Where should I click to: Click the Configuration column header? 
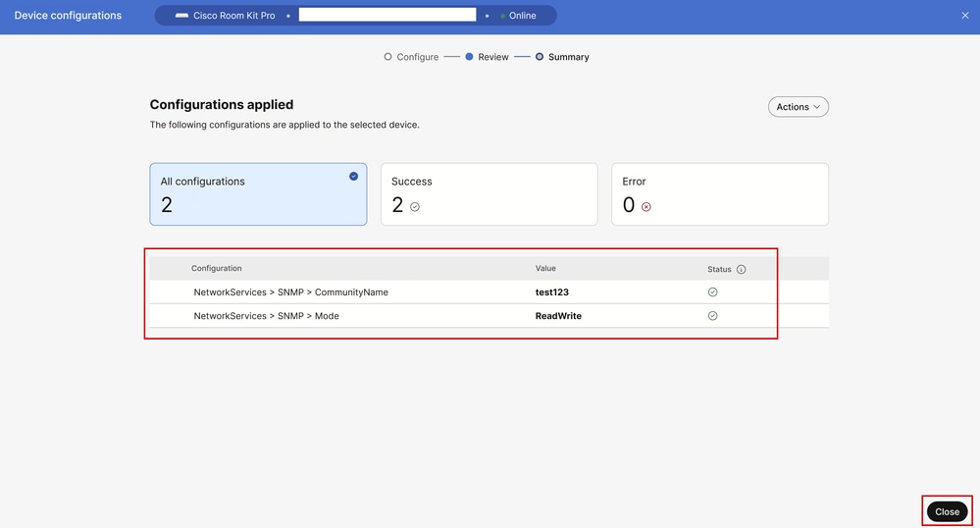tap(216, 268)
